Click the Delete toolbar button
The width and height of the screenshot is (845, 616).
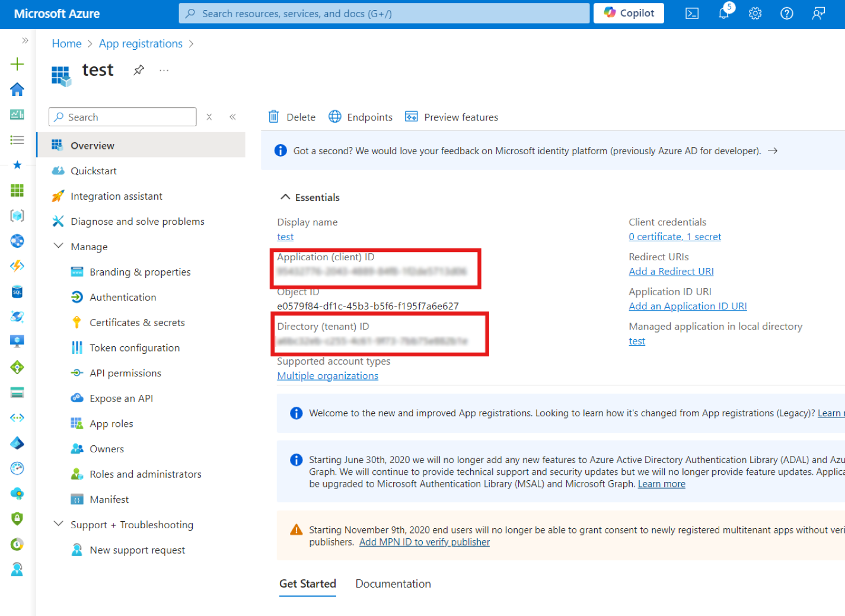292,117
